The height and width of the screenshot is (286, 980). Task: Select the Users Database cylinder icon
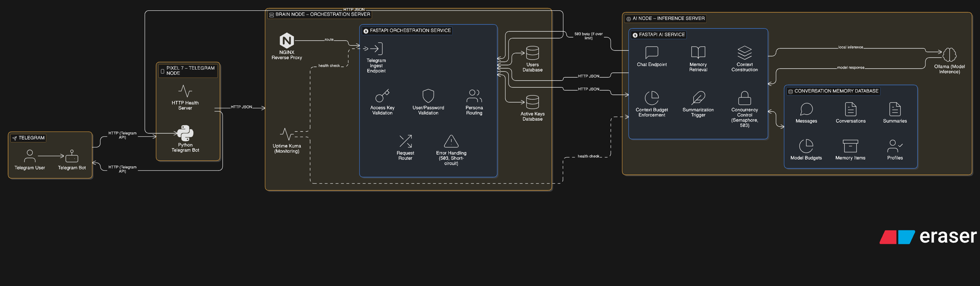pos(532,53)
